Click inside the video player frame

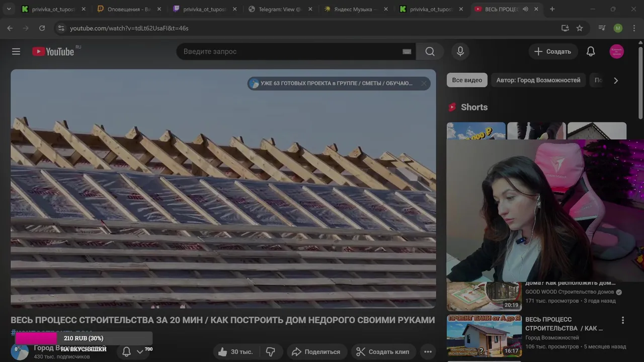pyautogui.click(x=223, y=189)
